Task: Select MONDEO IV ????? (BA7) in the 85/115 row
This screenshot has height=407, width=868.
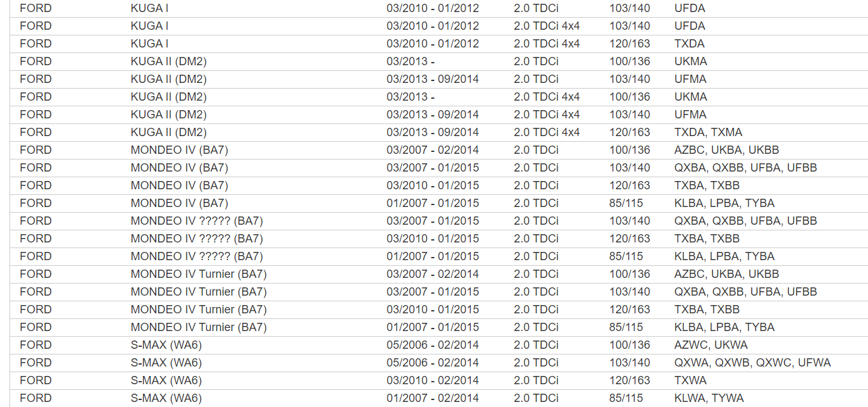Action: pyautogui.click(x=197, y=256)
